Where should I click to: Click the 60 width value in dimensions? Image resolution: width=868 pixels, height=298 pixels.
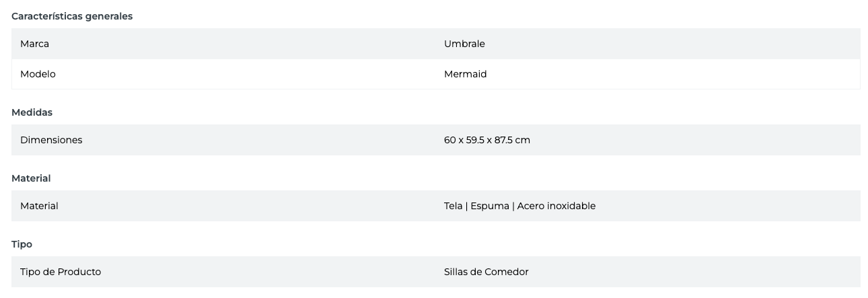pos(450,140)
